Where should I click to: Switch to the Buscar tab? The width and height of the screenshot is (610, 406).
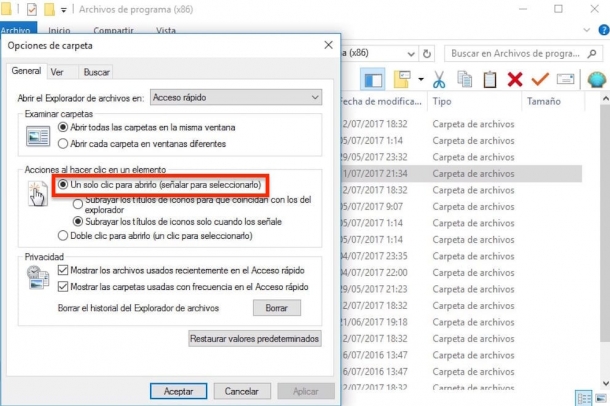tap(96, 72)
